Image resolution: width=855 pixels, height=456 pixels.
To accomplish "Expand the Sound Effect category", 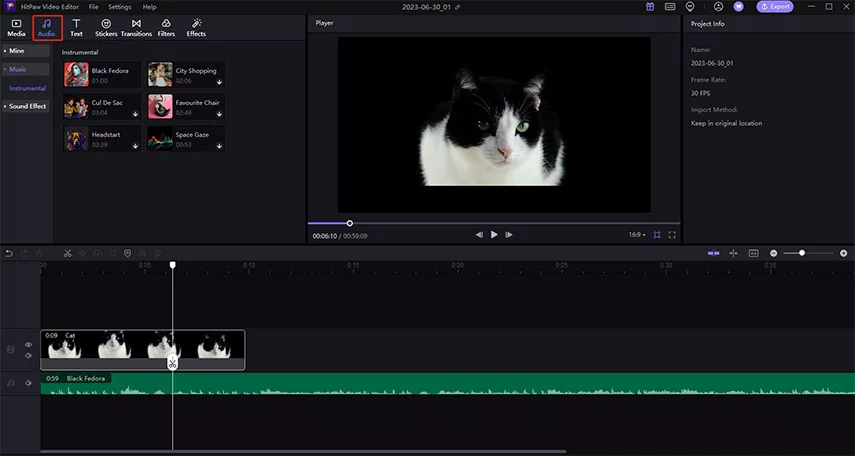I will click(x=27, y=106).
